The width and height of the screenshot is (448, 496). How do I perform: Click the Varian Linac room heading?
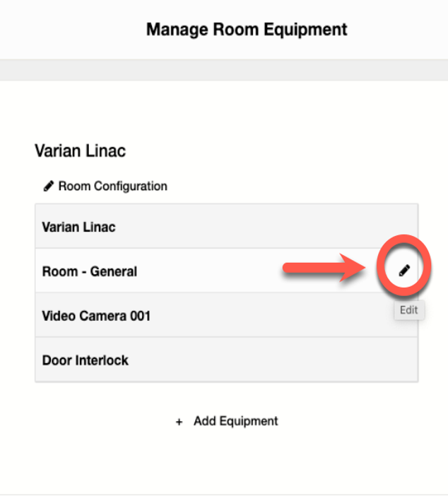tap(80, 151)
